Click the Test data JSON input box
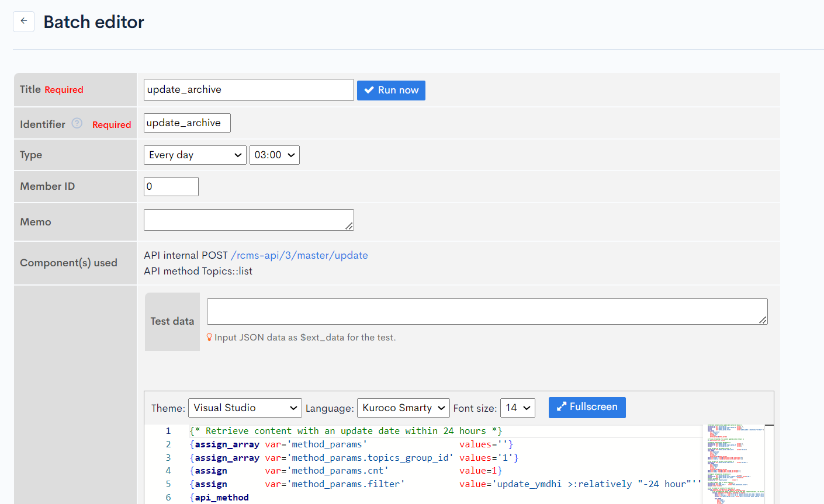The image size is (824, 504). pyautogui.click(x=487, y=311)
